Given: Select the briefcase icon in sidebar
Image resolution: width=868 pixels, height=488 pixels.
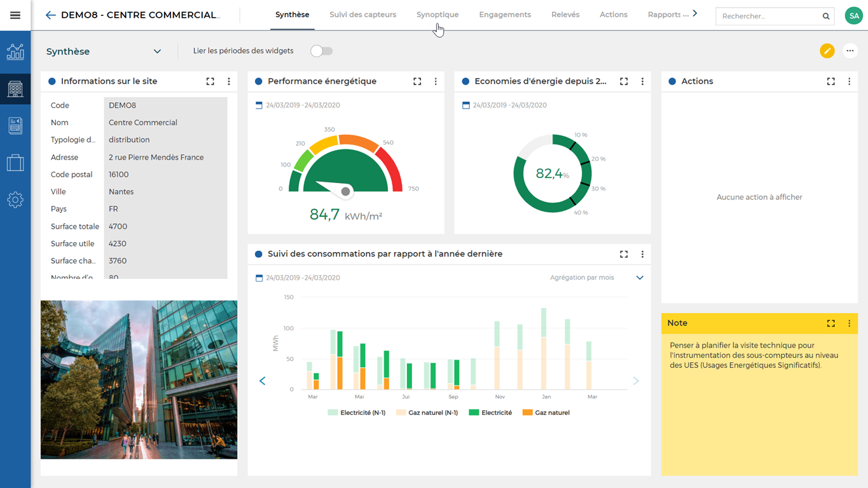Looking at the screenshot, I should pos(15,163).
